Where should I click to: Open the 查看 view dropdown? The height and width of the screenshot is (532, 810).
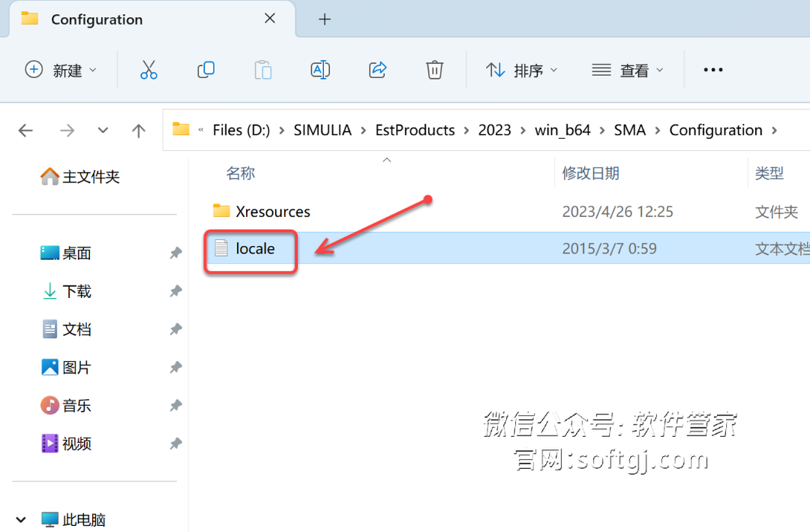627,70
